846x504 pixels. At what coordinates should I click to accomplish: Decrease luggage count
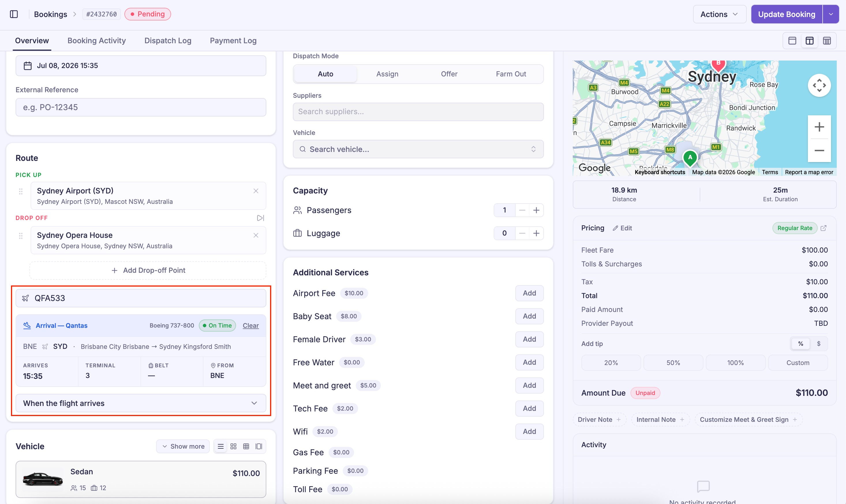point(522,233)
